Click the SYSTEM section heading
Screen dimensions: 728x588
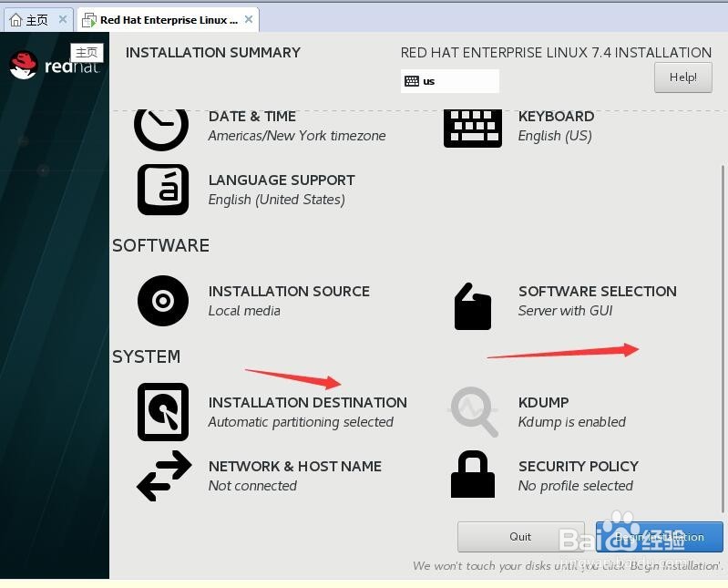click(x=147, y=356)
